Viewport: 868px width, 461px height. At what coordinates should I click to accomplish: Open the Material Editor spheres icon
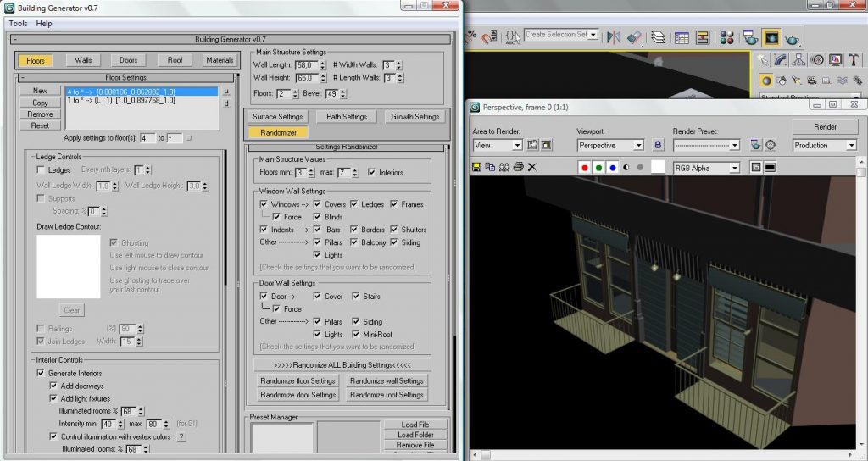726,37
